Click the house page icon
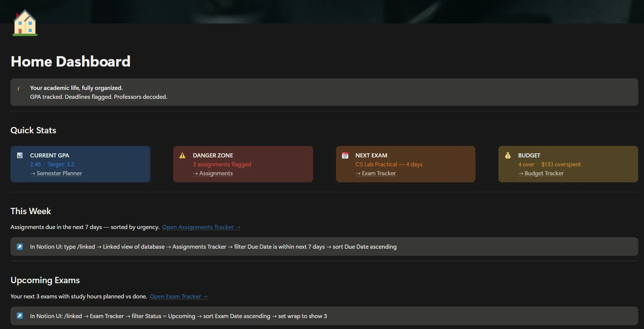 (x=25, y=23)
